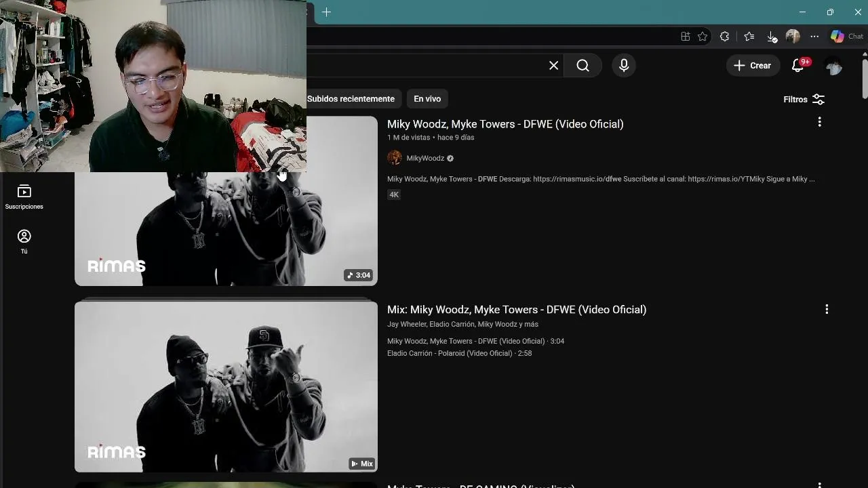Open the Edge browser profile picture

coord(793,37)
